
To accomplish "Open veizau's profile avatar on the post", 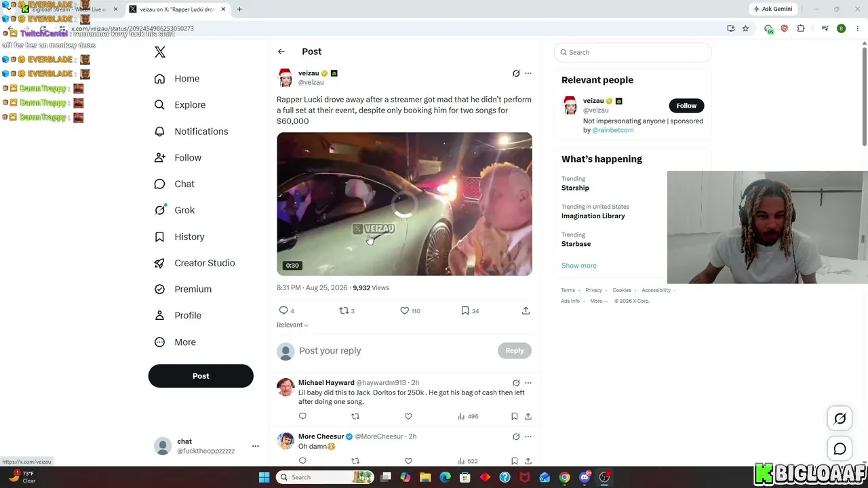I will point(285,77).
